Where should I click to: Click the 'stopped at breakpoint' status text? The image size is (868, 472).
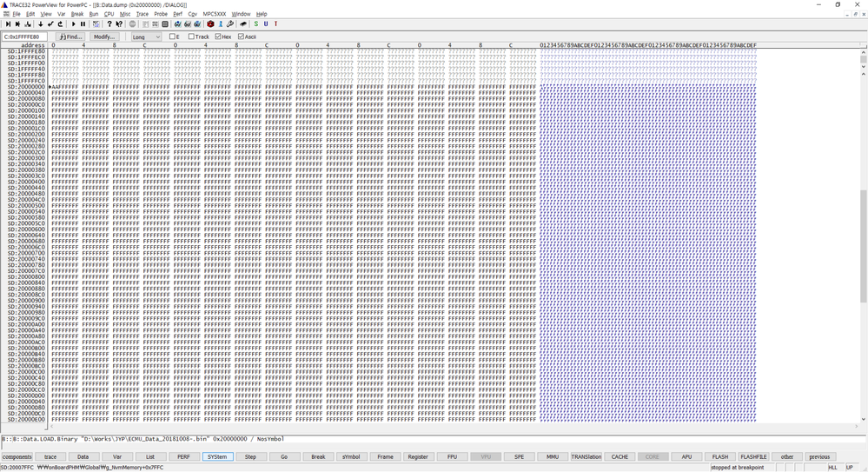coord(738,468)
